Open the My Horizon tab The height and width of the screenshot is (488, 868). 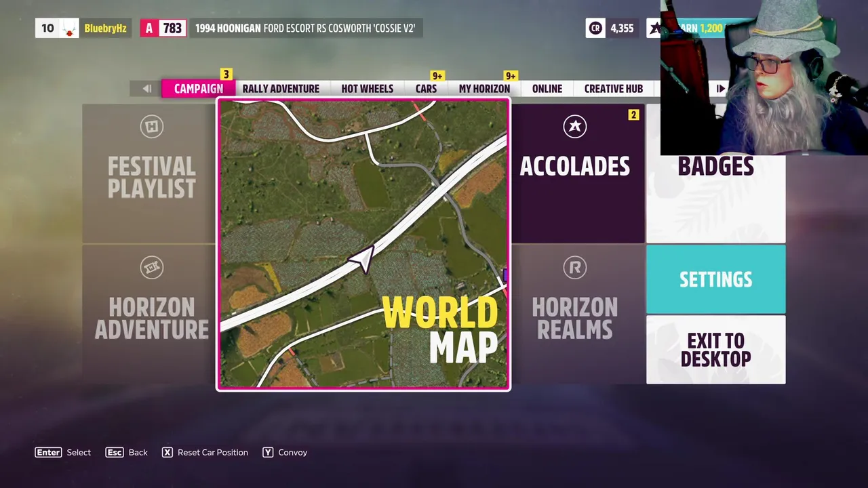click(x=484, y=89)
